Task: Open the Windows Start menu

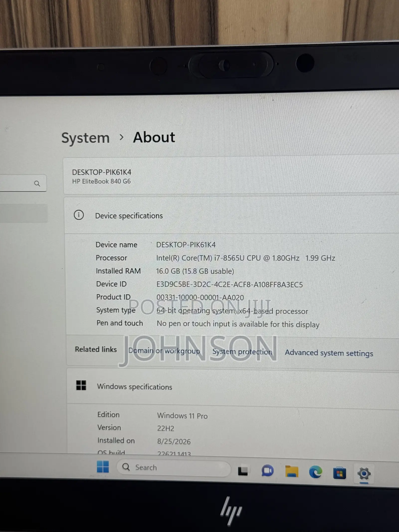Action: click(103, 466)
